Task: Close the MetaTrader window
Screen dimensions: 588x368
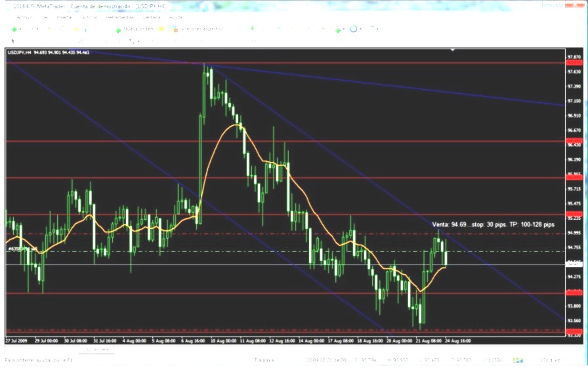Action: pyautogui.click(x=576, y=6)
